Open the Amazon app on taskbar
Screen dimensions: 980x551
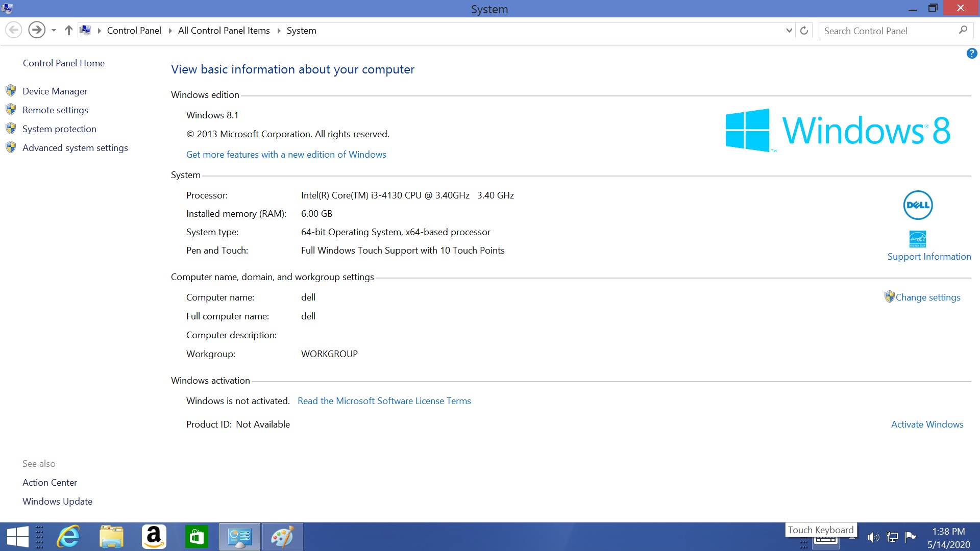coord(154,537)
